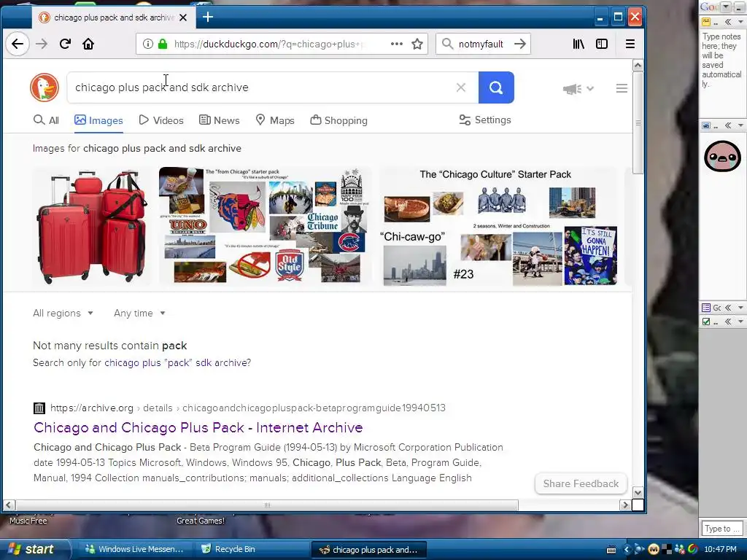Open the Chicago Culture Starter Pack image
Screen dimensions: 747x560
(499, 227)
